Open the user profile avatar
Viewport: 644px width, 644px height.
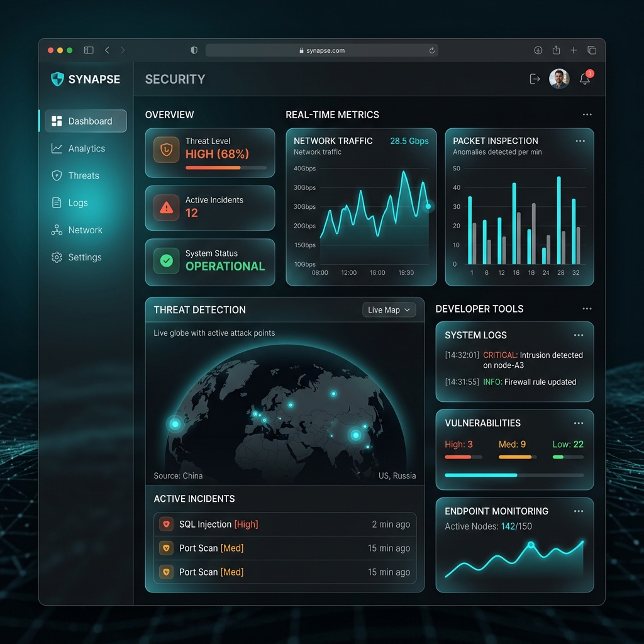559,79
